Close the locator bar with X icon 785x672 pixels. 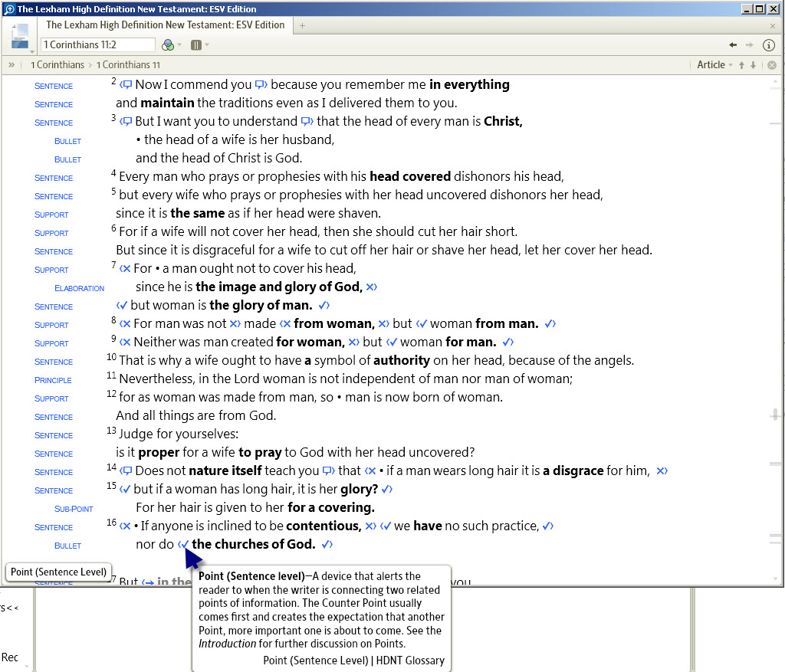click(x=772, y=65)
